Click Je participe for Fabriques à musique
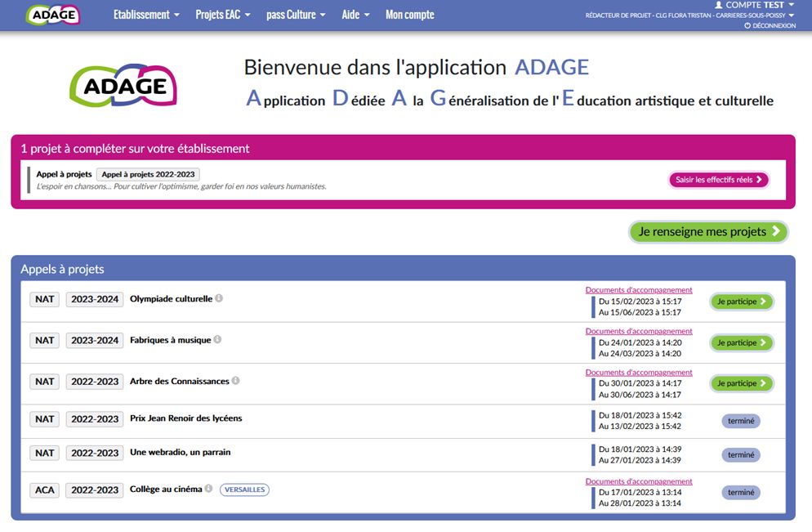Image resolution: width=812 pixels, height=532 pixels. 741,342
